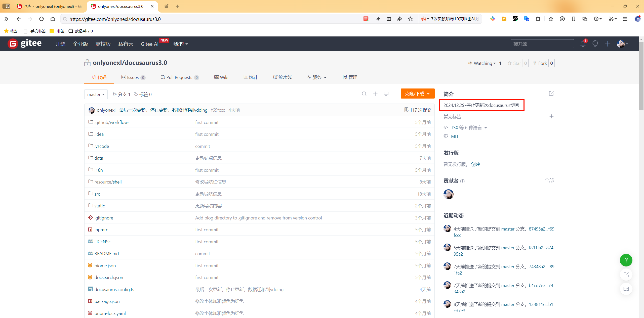Open the Web IDE monitor icon

386,94
